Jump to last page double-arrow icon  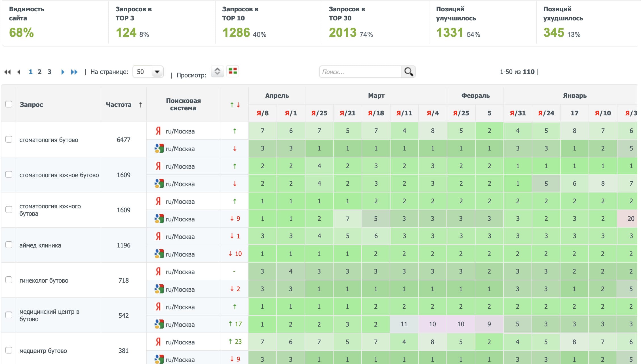[74, 72]
